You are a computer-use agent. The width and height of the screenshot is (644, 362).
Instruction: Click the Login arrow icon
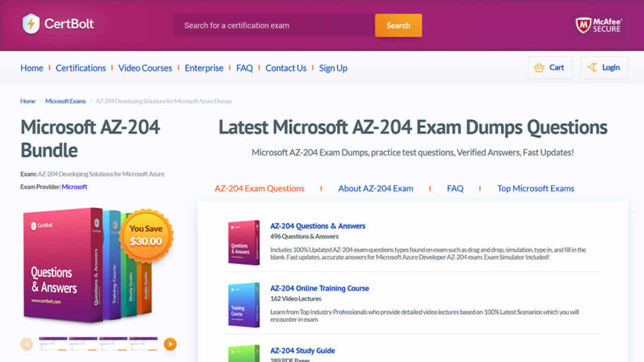[592, 68]
